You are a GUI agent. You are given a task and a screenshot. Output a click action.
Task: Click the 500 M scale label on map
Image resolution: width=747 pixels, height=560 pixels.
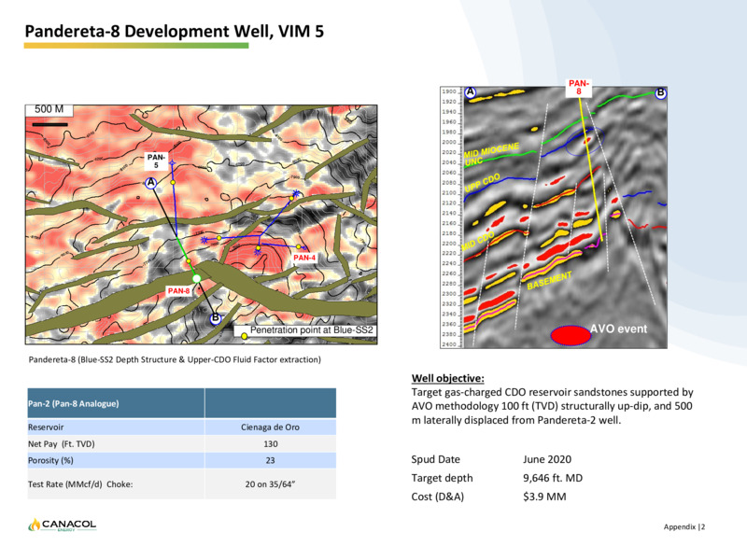[49, 109]
